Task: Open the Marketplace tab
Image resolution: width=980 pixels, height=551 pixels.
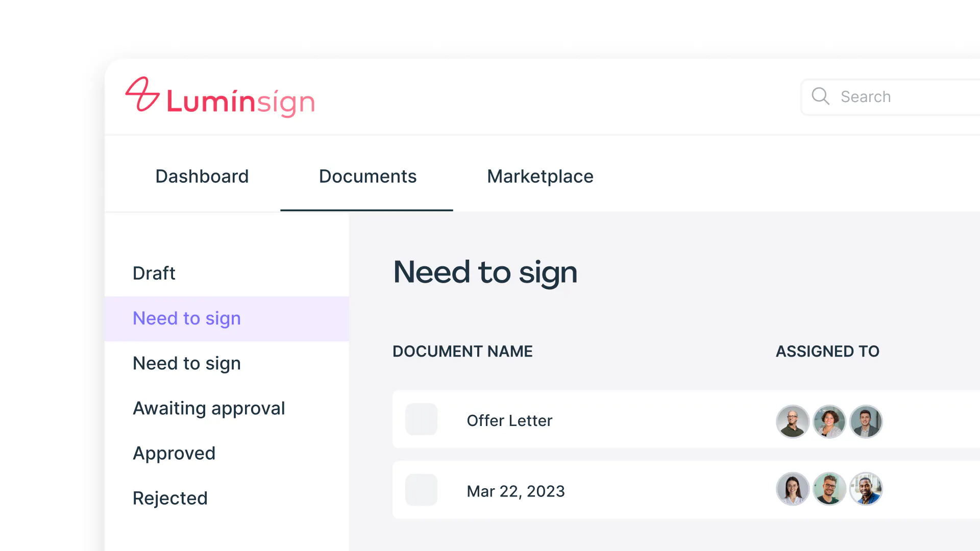Action: (x=540, y=177)
